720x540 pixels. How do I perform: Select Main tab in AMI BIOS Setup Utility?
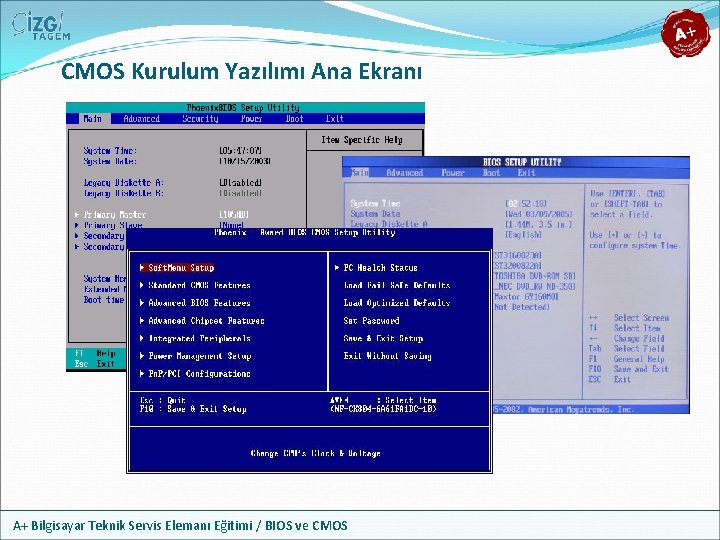coord(360,173)
